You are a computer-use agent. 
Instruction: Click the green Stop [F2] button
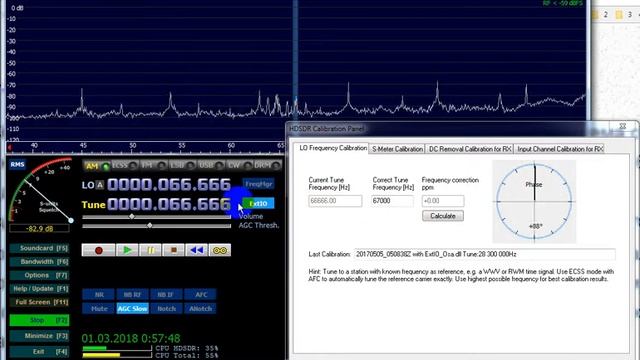click(40, 320)
